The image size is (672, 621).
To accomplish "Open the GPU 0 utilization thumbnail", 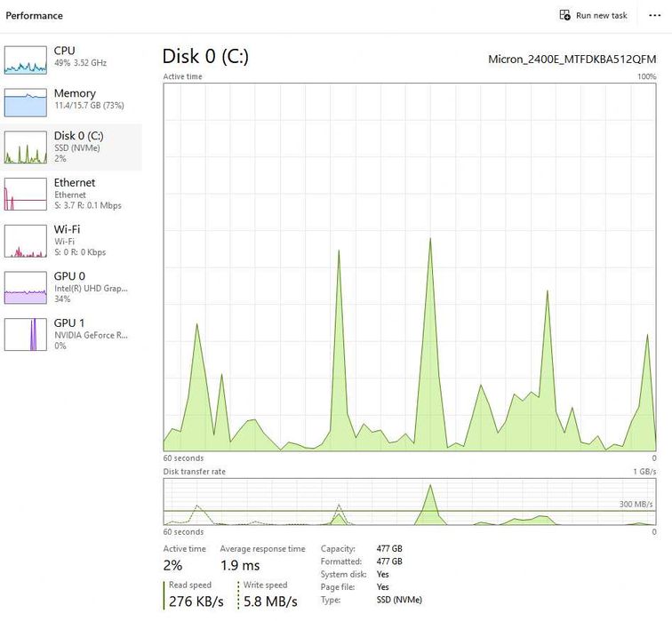I will 25,287.
